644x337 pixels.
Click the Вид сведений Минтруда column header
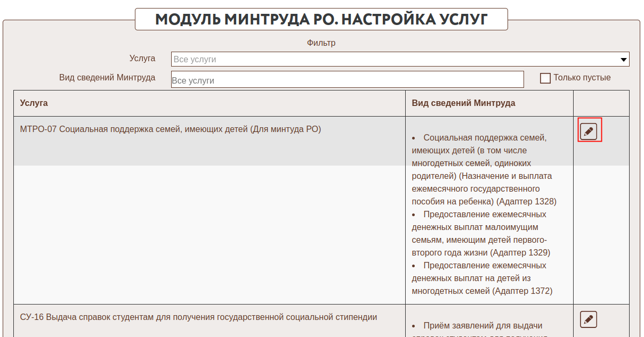[x=463, y=103]
